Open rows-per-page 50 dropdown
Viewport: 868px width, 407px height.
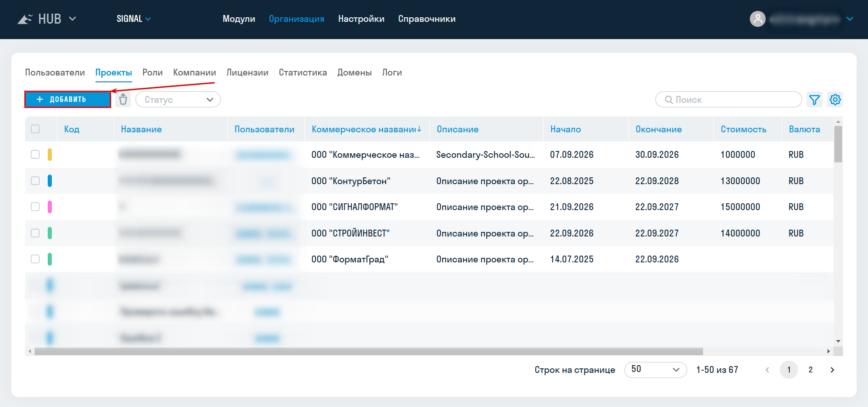(x=655, y=370)
